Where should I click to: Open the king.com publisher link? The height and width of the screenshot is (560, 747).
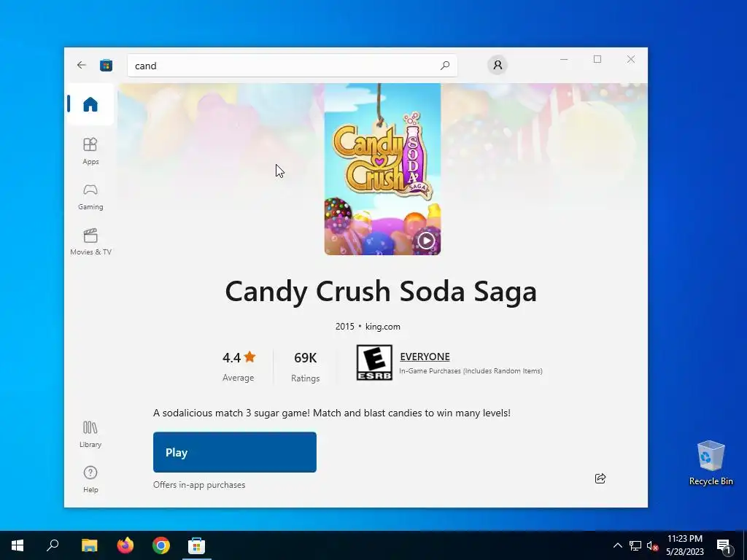(x=382, y=327)
